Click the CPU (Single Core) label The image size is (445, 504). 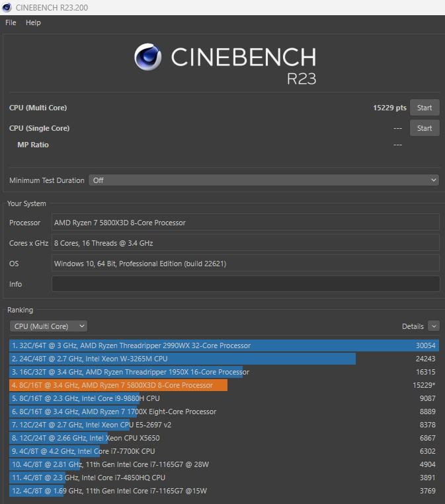39,128
